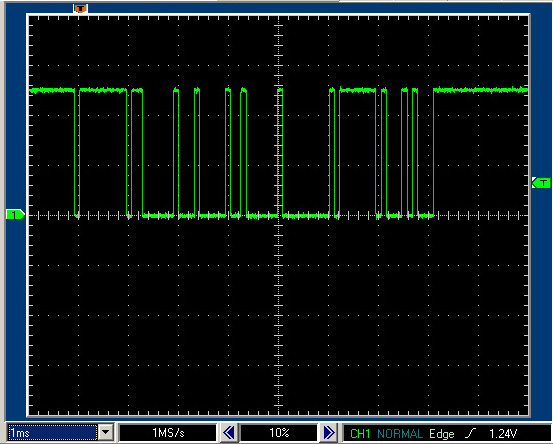This screenshot has height=444, width=553.
Task: Click the 10% pre-trigger value field
Action: (279, 433)
